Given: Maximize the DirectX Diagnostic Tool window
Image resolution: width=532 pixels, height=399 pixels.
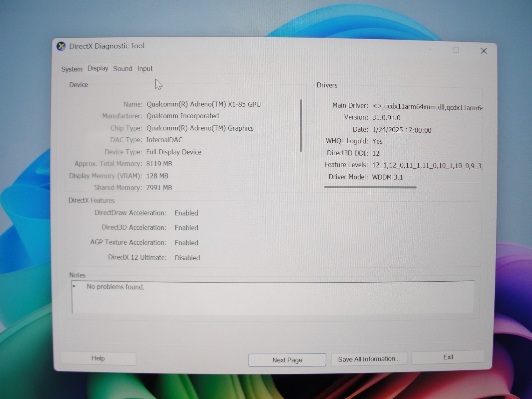Looking at the screenshot, I should tap(456, 50).
